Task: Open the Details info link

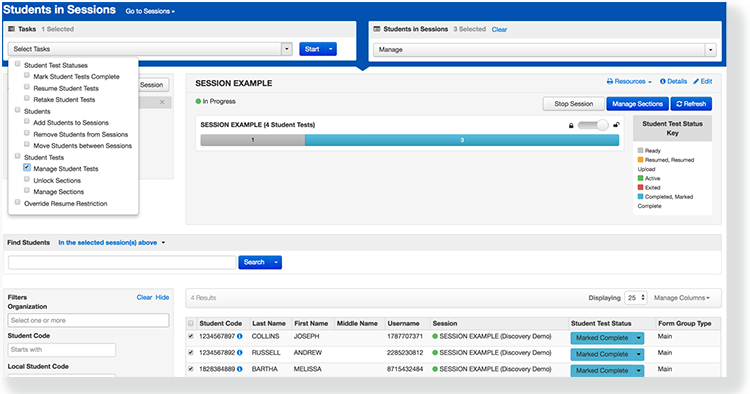Action: tap(673, 81)
